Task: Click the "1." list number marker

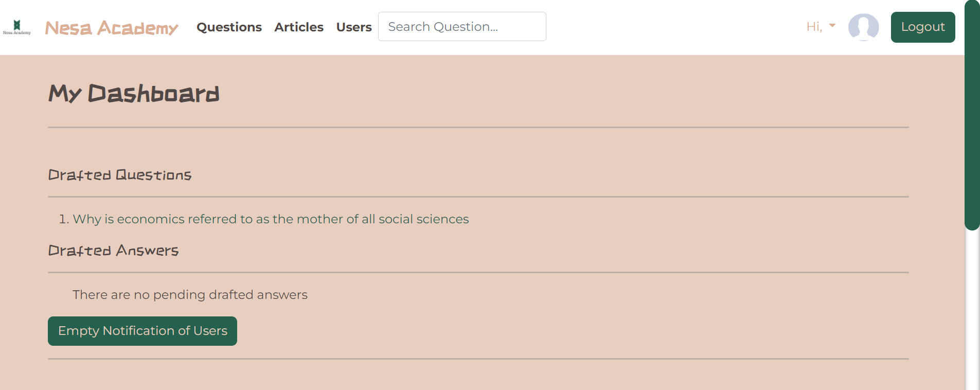Action: 64,219
